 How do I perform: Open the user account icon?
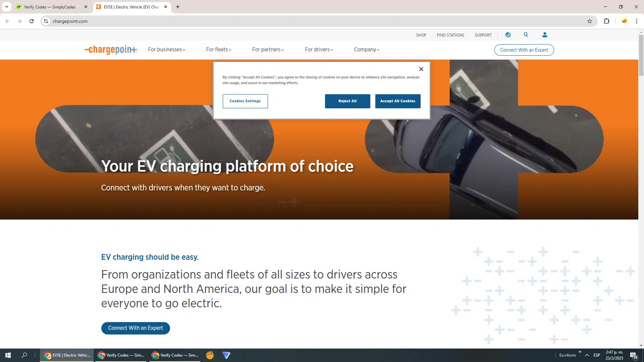tap(545, 35)
